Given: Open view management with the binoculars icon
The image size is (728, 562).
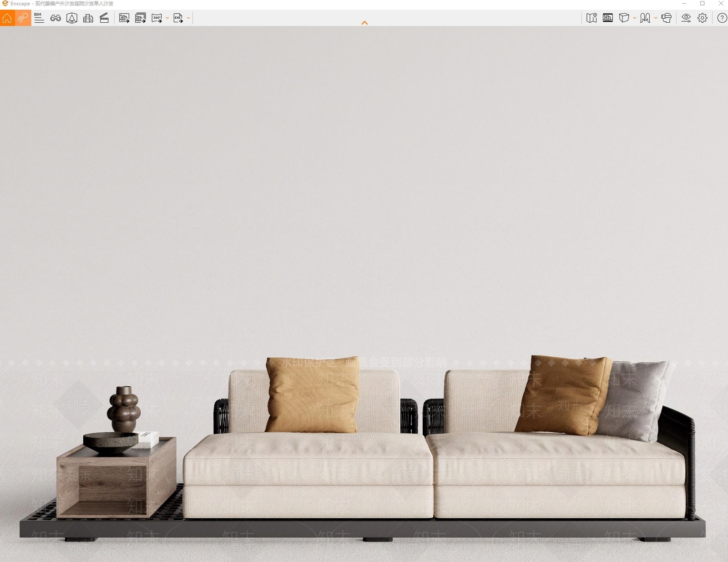Looking at the screenshot, I should click(56, 18).
